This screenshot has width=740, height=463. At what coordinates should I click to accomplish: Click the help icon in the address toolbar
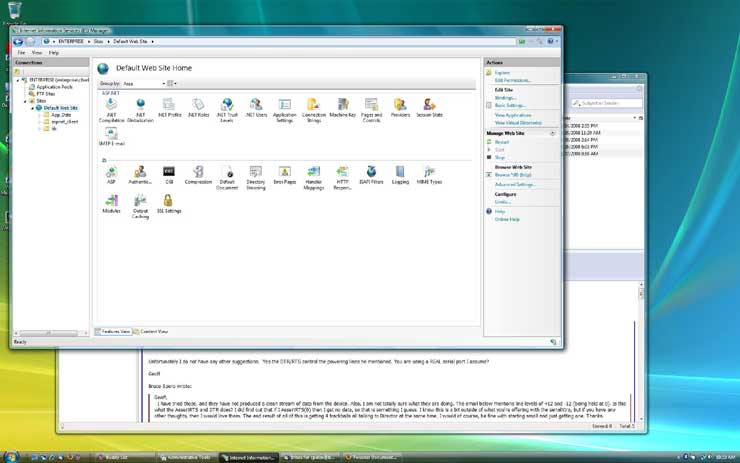(550, 42)
